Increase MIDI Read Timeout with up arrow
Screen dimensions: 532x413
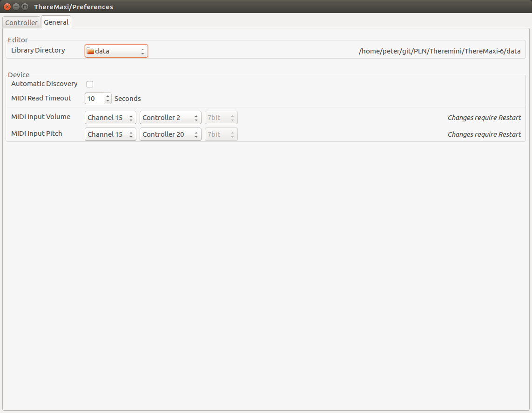point(108,96)
